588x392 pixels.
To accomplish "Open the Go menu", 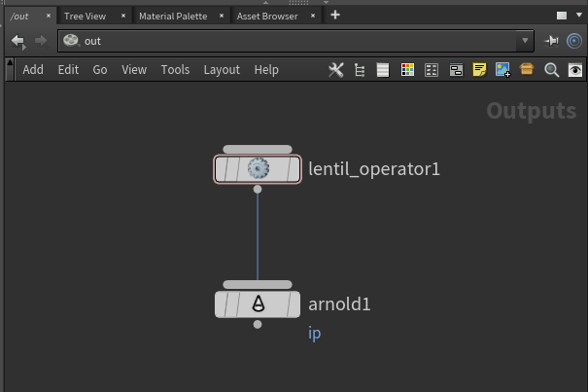I will (x=100, y=70).
